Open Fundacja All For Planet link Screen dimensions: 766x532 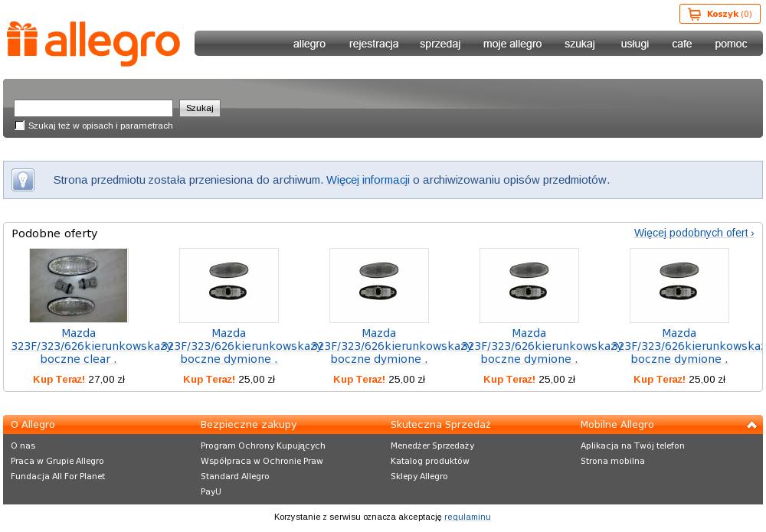coord(57,476)
